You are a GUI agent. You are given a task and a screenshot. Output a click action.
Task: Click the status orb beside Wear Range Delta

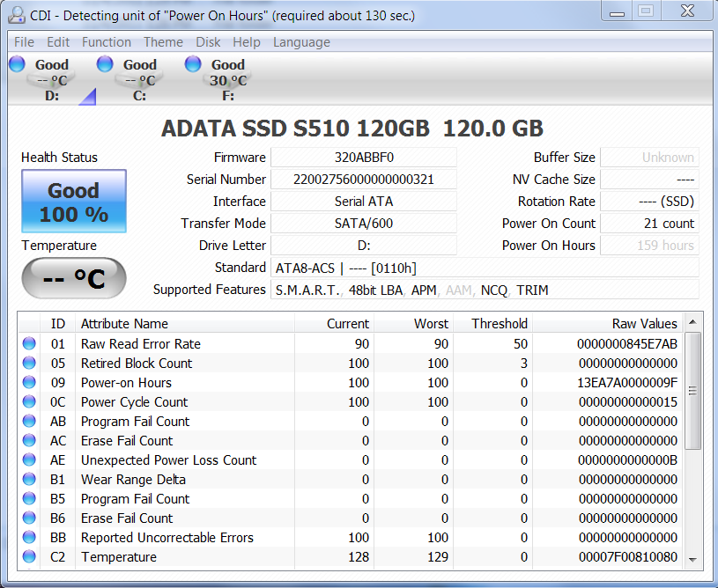(x=29, y=480)
